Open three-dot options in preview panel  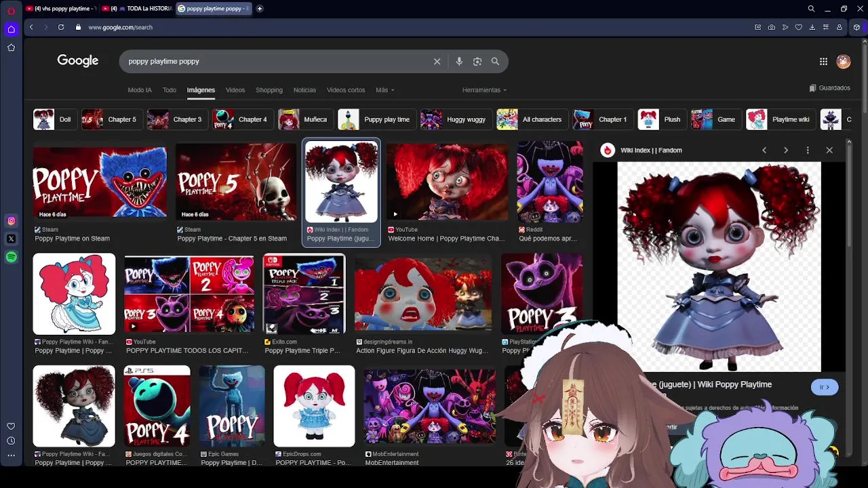808,150
